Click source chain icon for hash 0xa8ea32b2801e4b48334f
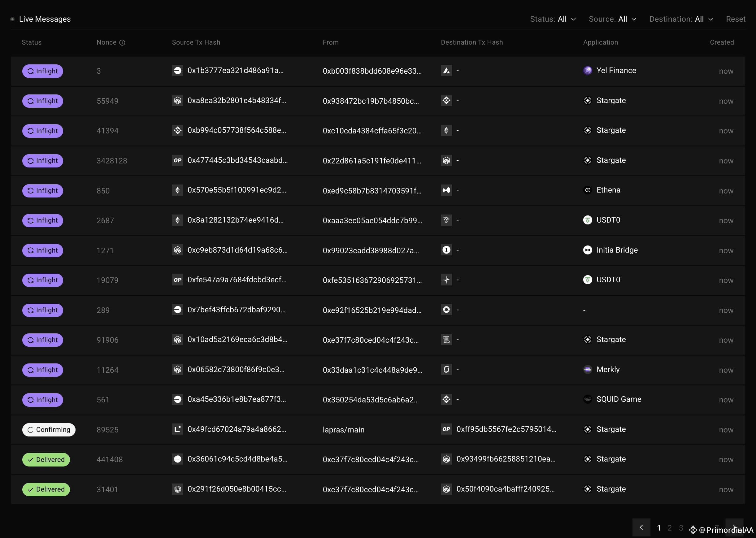 [178, 100]
